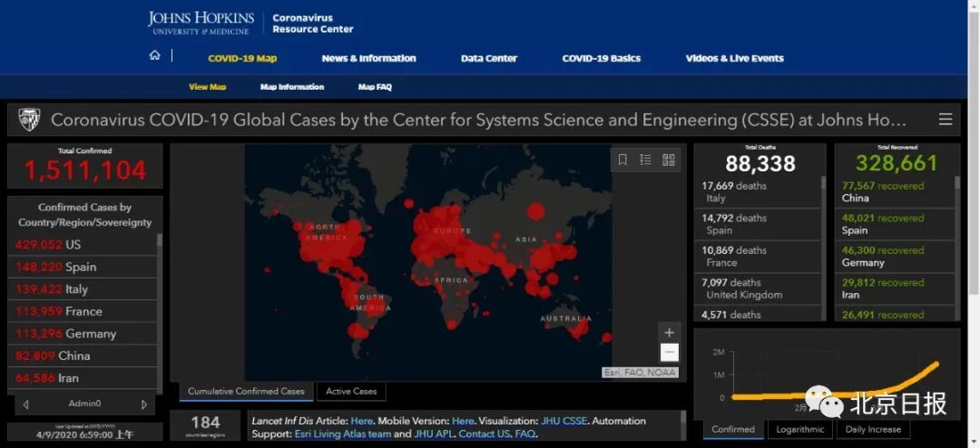
Task: Open the JHU APL link
Action: [433, 433]
